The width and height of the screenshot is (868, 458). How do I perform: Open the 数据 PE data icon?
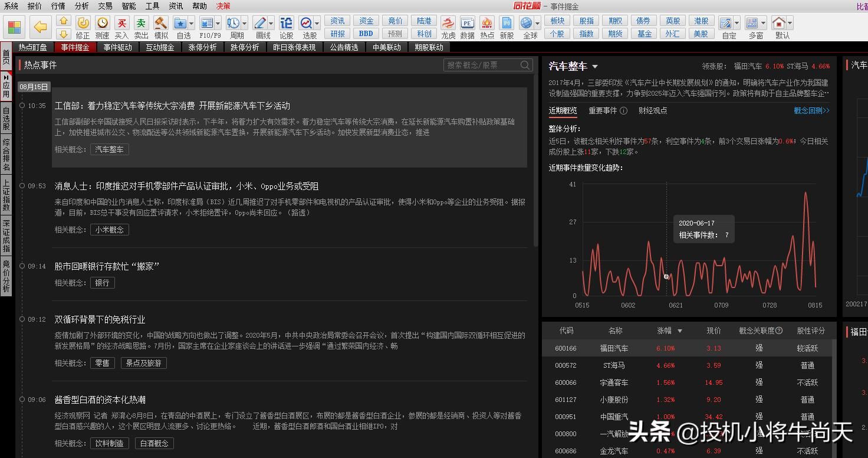(x=468, y=23)
